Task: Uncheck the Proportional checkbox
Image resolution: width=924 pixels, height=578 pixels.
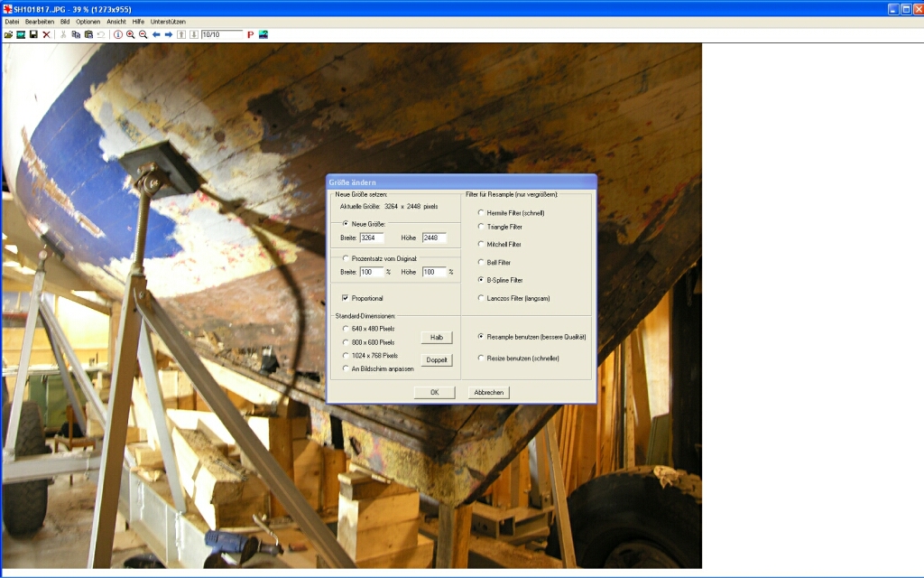Action: click(346, 298)
